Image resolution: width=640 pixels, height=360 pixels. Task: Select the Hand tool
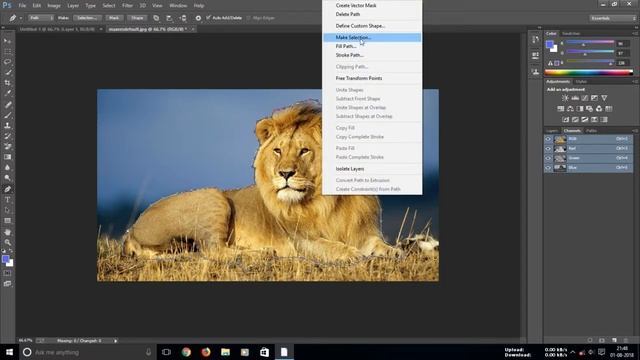[7, 232]
